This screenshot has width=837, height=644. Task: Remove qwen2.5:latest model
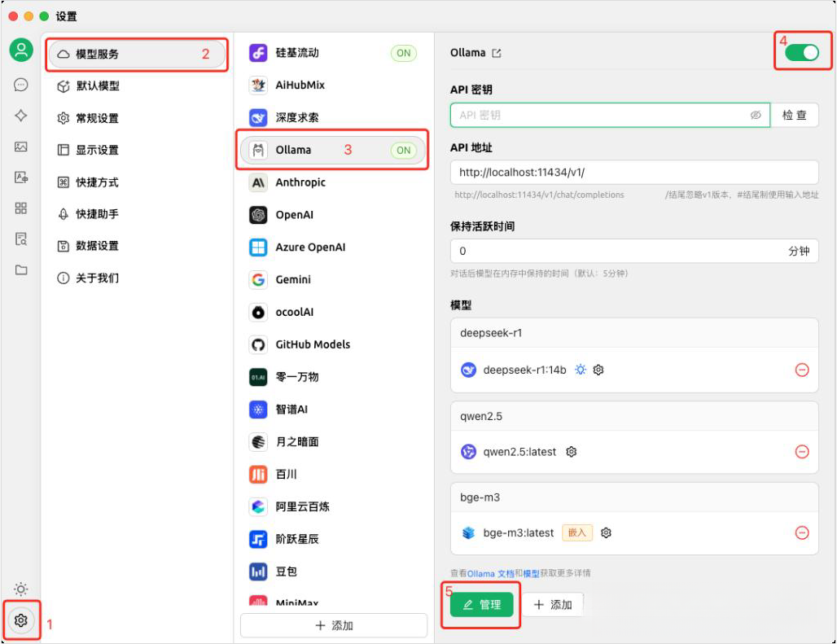pyautogui.click(x=802, y=452)
